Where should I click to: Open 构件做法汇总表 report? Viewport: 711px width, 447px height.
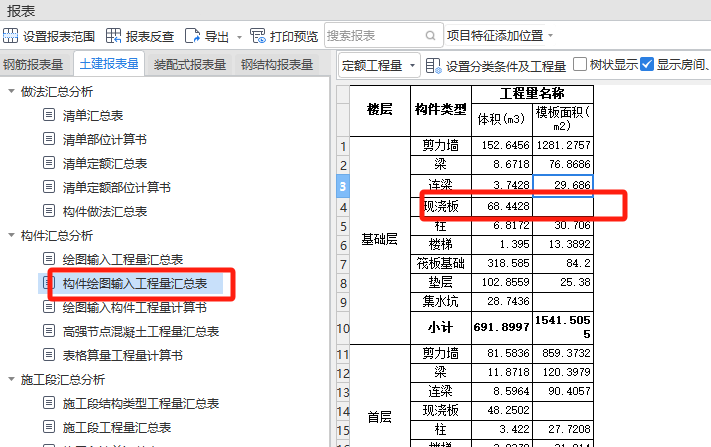click(x=105, y=211)
